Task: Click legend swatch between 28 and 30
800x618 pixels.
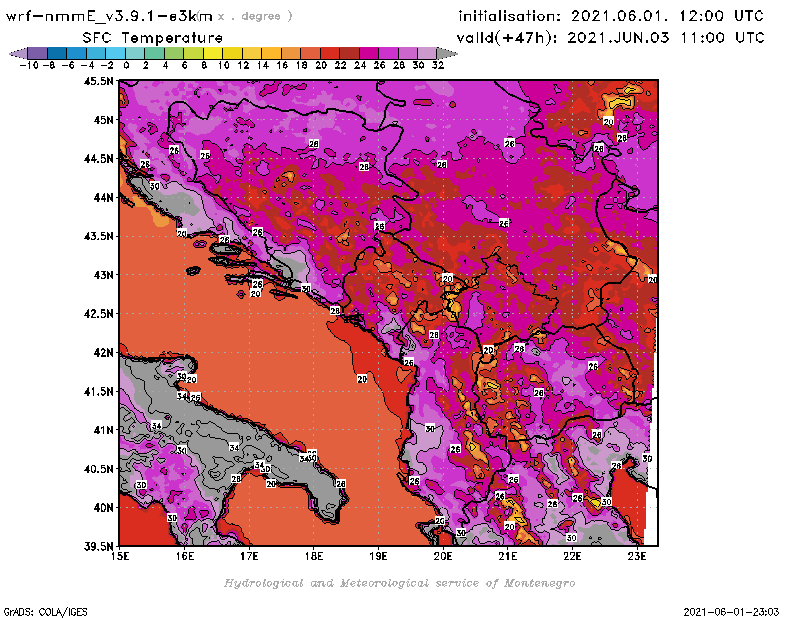Action: pos(408,53)
